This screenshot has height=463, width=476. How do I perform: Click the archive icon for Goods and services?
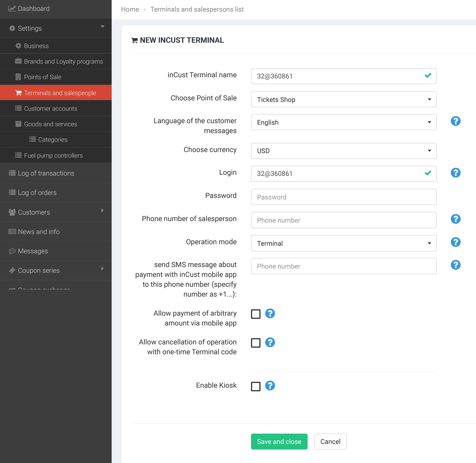click(x=18, y=124)
